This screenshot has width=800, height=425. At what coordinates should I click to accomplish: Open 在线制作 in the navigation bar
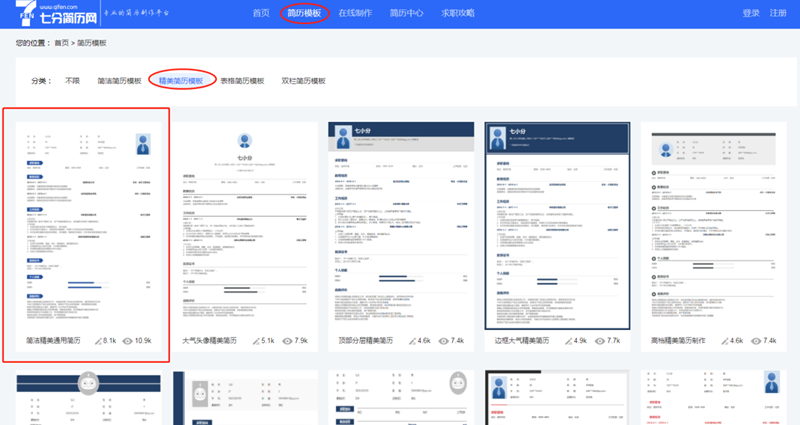click(x=355, y=13)
